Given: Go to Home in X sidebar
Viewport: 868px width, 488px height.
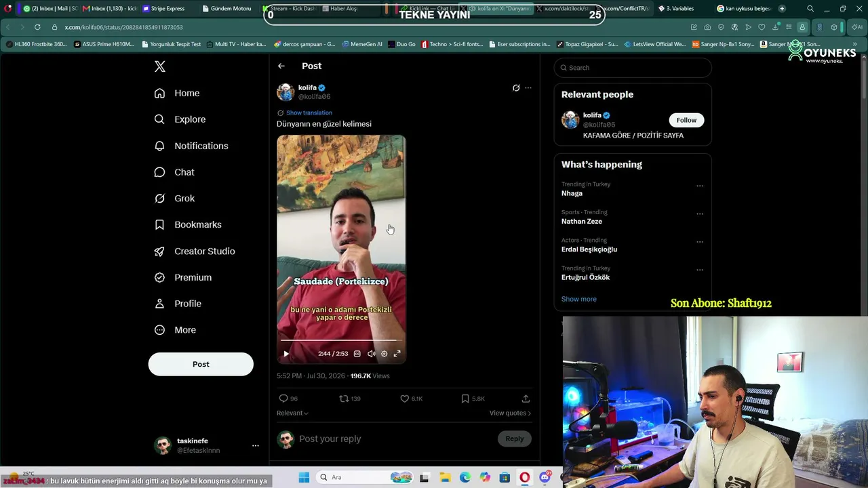Looking at the screenshot, I should (177, 93).
